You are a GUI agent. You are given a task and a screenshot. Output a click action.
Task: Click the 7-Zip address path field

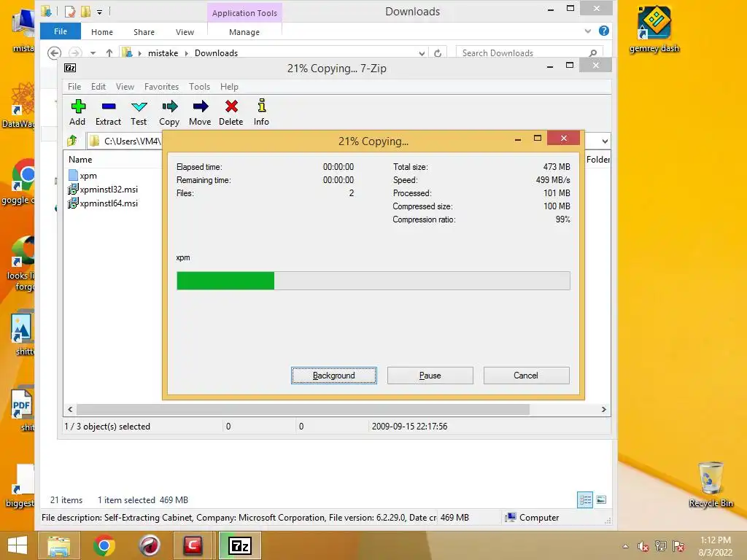point(125,141)
